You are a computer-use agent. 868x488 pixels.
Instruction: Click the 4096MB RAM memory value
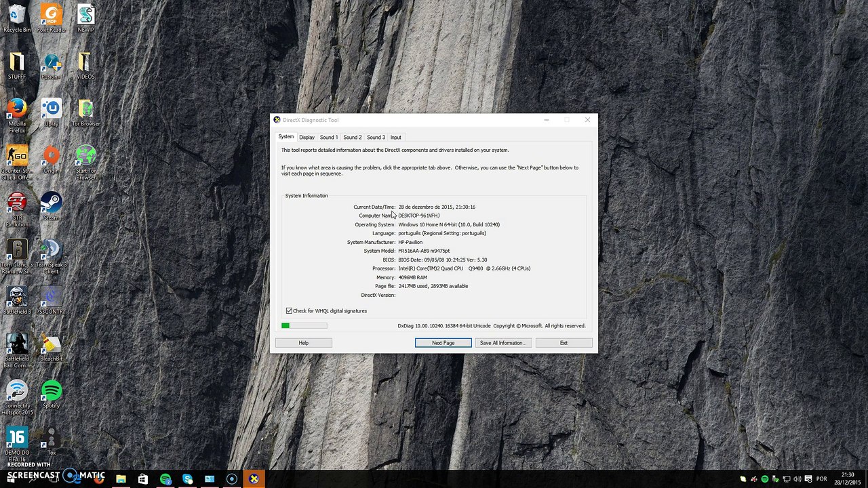pyautogui.click(x=412, y=277)
